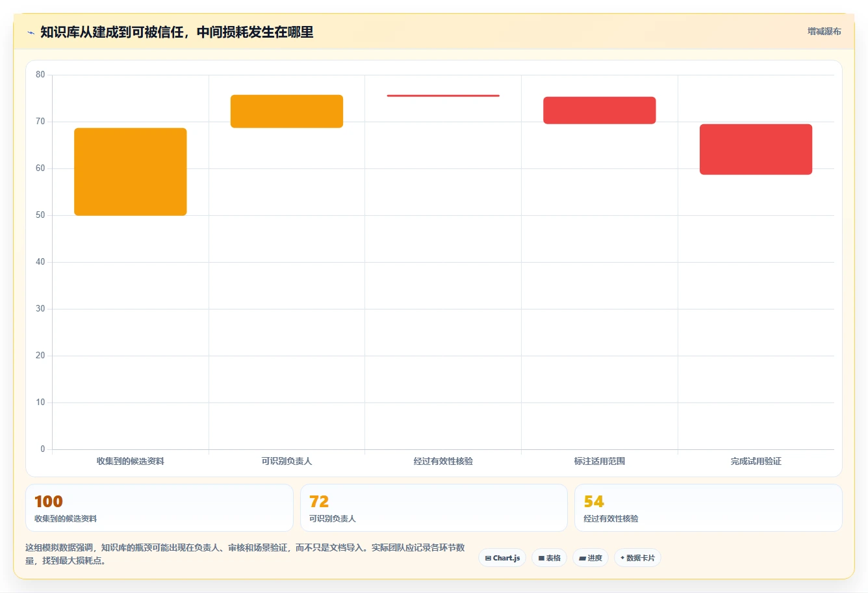
Task: Click the 进度 tag pill
Action: [x=591, y=558]
